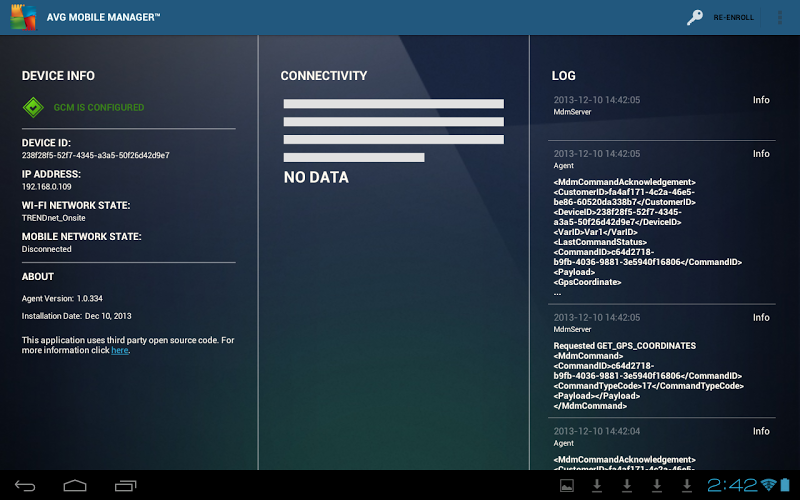
Task: Click the key icon beside RE-ENROLL
Action: (694, 17)
